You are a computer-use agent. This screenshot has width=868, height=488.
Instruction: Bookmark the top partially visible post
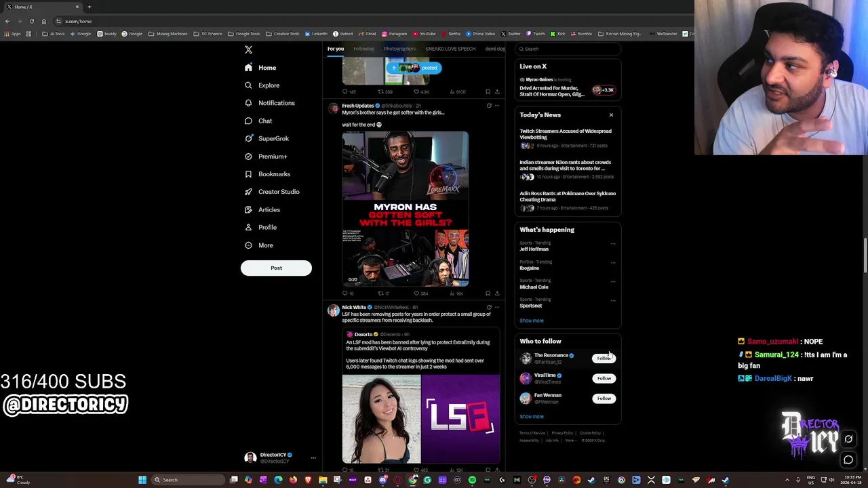pos(488,91)
